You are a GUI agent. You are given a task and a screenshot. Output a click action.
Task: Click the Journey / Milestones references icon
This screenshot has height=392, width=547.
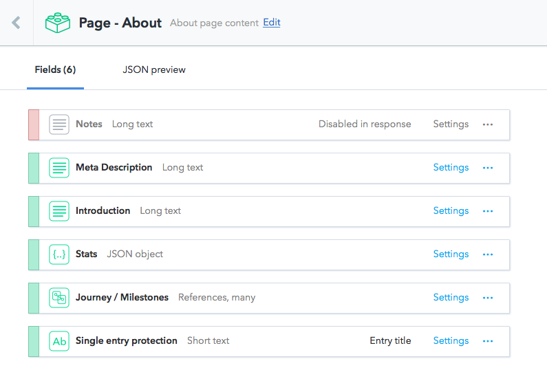(59, 298)
